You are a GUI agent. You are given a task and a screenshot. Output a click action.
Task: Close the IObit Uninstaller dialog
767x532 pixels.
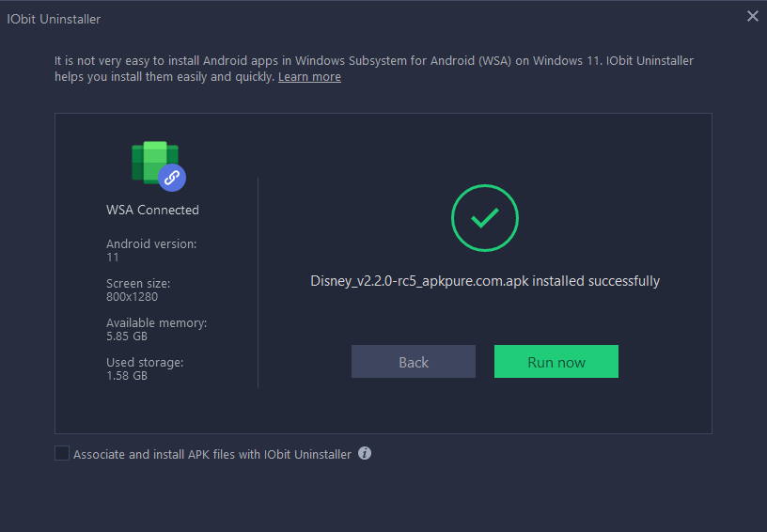click(752, 16)
